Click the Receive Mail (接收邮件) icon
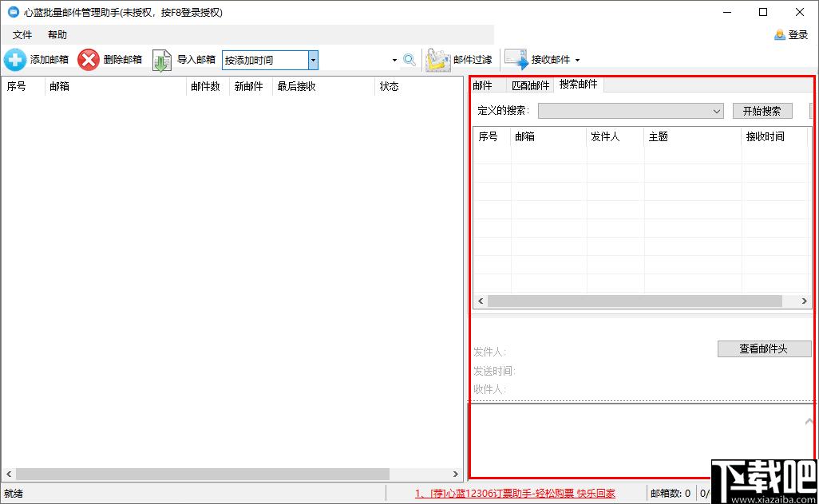Screen dimensions: 819x504 coord(516,60)
